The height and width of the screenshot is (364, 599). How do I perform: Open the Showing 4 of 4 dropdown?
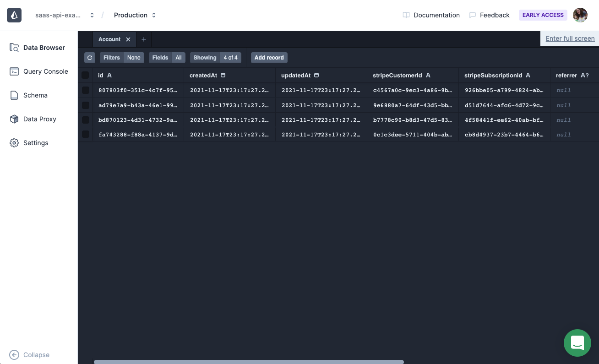pyautogui.click(x=216, y=58)
